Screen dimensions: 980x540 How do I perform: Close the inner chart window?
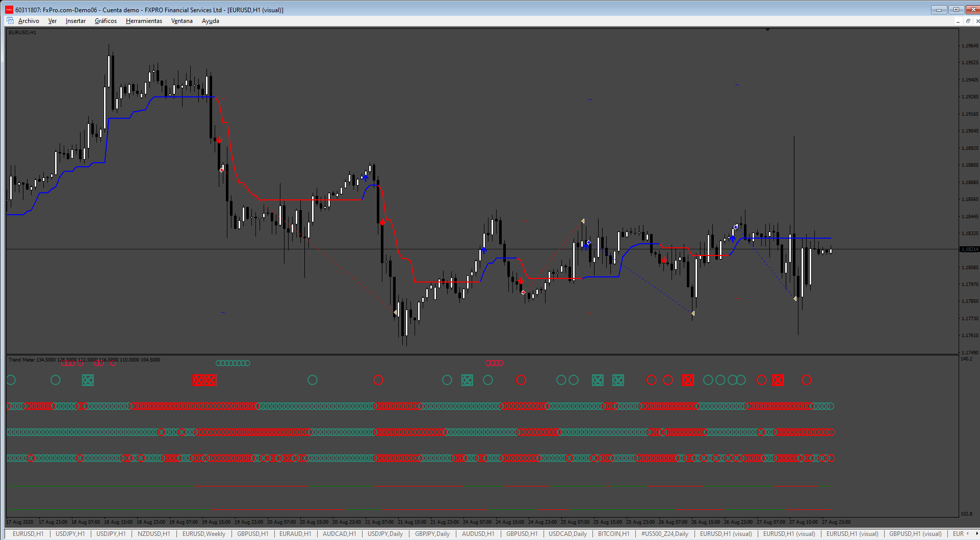pos(977,21)
